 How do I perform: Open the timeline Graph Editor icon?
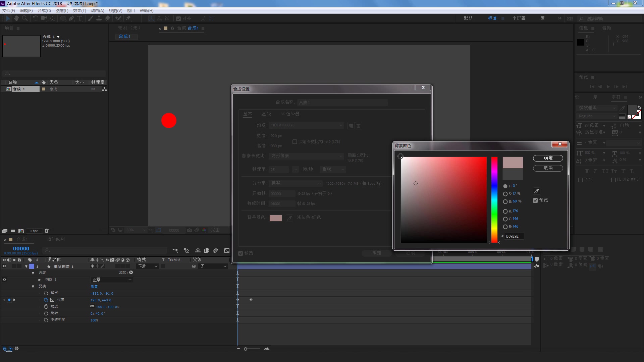point(227,250)
